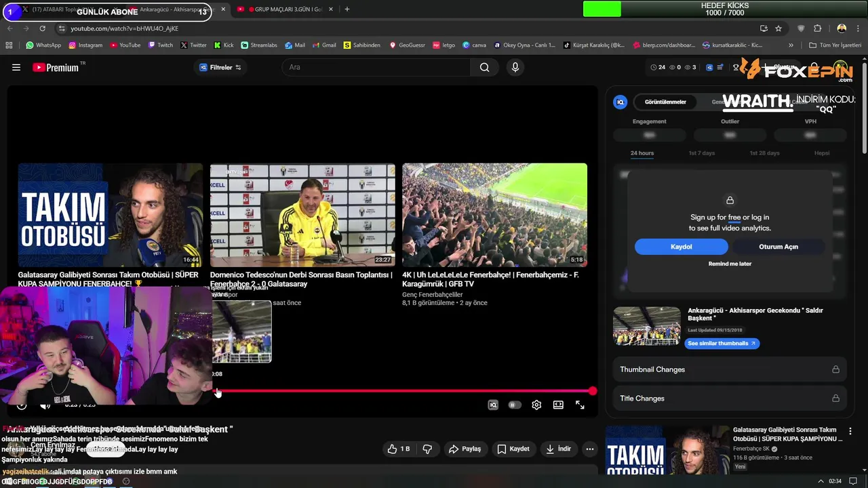
Task: Click the blue Kaydol button
Action: coord(682,247)
